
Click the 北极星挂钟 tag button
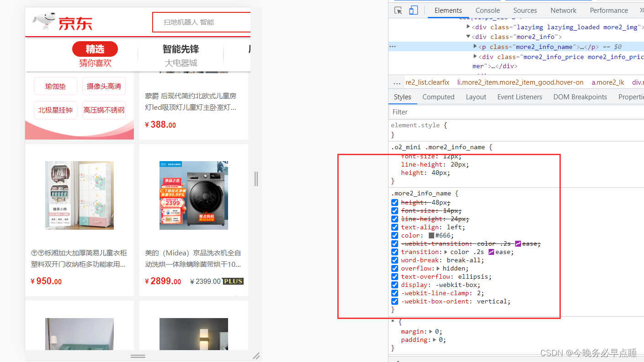(55, 110)
